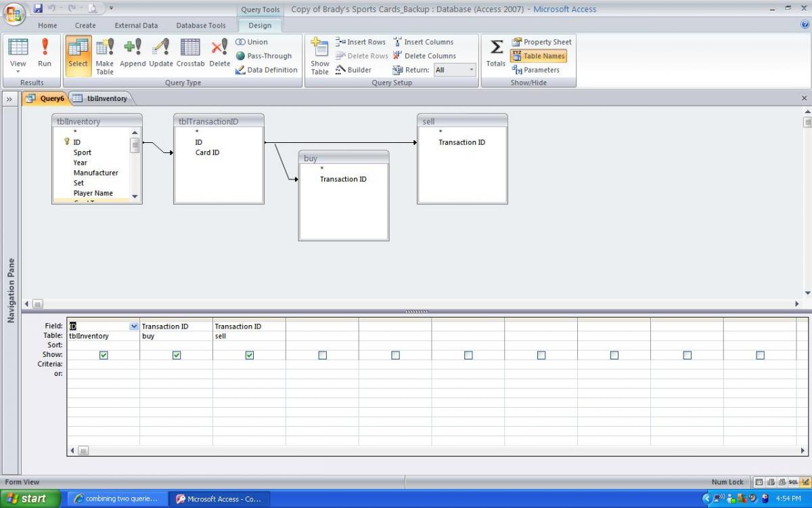
Task: Click the design grid horizontal scrollbar thumb
Action: tap(84, 450)
